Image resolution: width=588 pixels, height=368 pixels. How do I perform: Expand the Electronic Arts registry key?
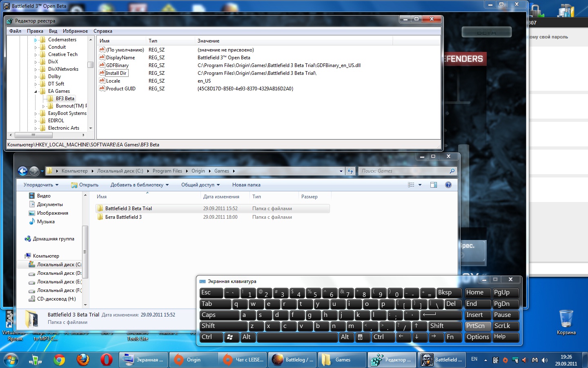pyautogui.click(x=36, y=128)
